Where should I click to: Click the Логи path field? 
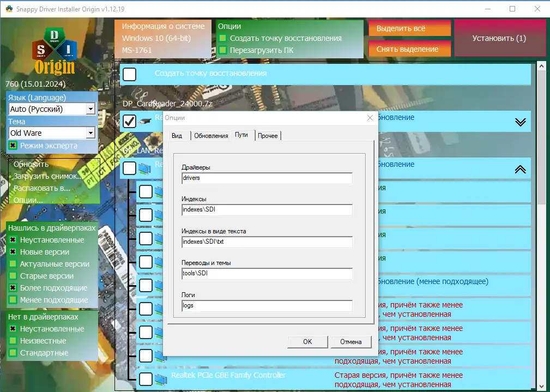(x=267, y=306)
